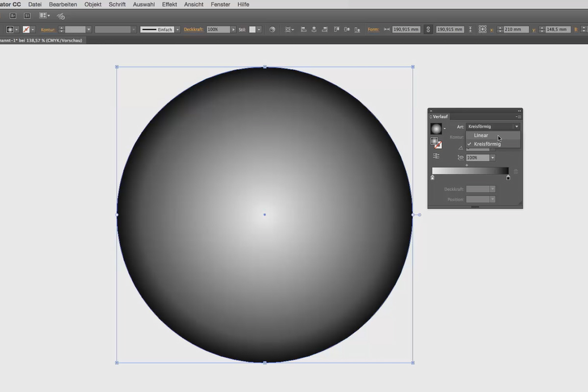Click the orange Kontur label in control bar
588x392 pixels.
click(48, 29)
